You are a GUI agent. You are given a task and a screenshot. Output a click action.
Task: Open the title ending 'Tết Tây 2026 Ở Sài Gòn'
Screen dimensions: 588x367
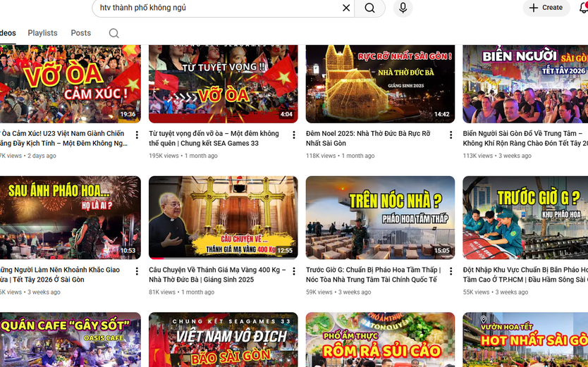[60, 275]
